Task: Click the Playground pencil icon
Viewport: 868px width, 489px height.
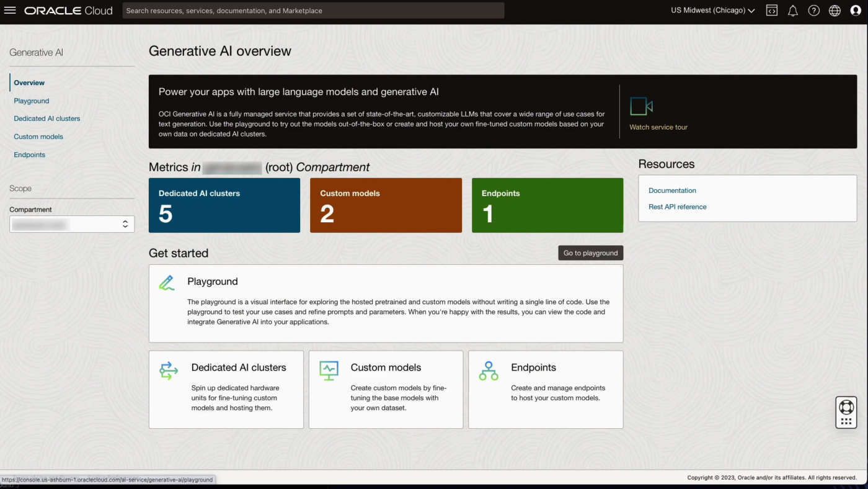Action: (167, 283)
